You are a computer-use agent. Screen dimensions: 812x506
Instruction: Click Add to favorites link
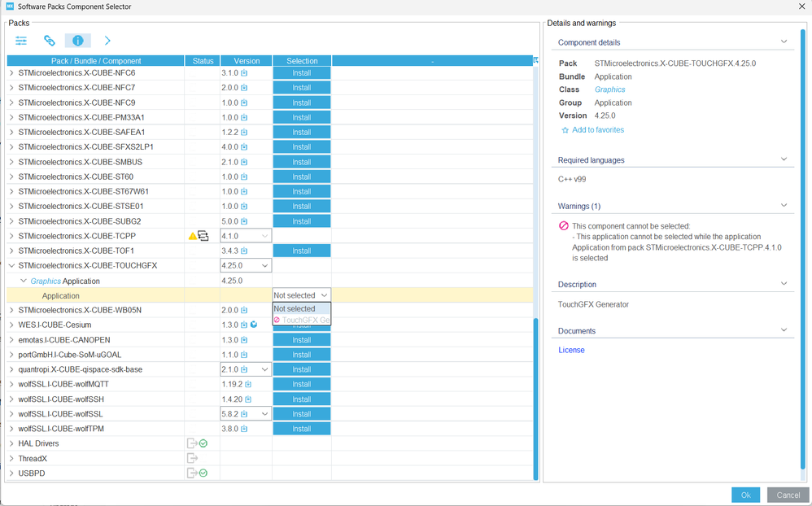click(597, 130)
